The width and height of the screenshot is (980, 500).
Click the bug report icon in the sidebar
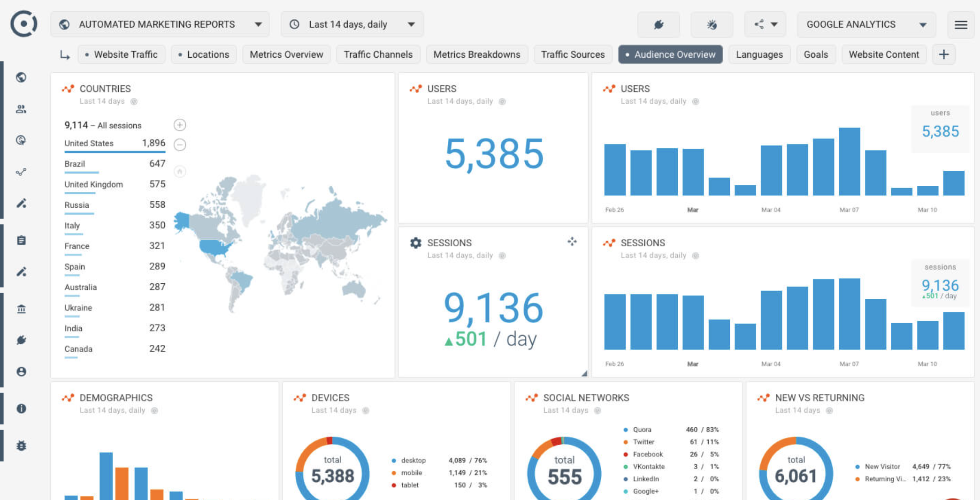click(22, 446)
